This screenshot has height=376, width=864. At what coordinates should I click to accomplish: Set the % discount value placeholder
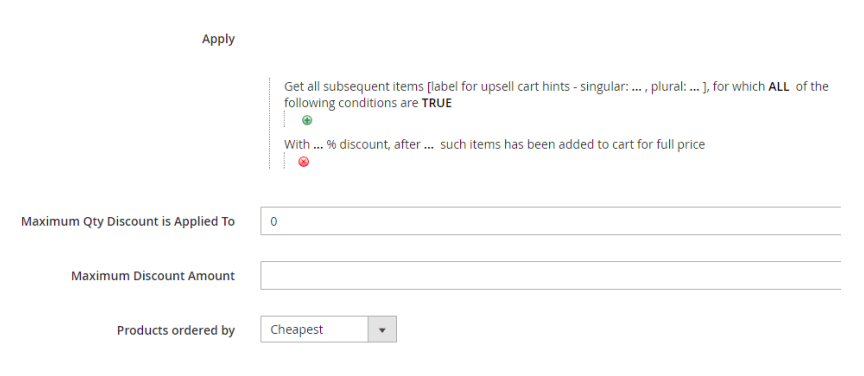(318, 145)
